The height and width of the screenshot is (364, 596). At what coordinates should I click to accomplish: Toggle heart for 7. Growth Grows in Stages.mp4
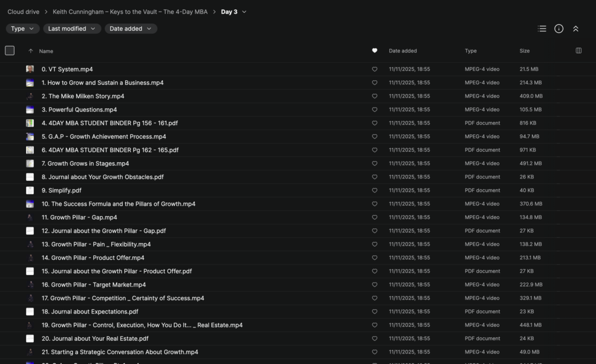[374, 163]
